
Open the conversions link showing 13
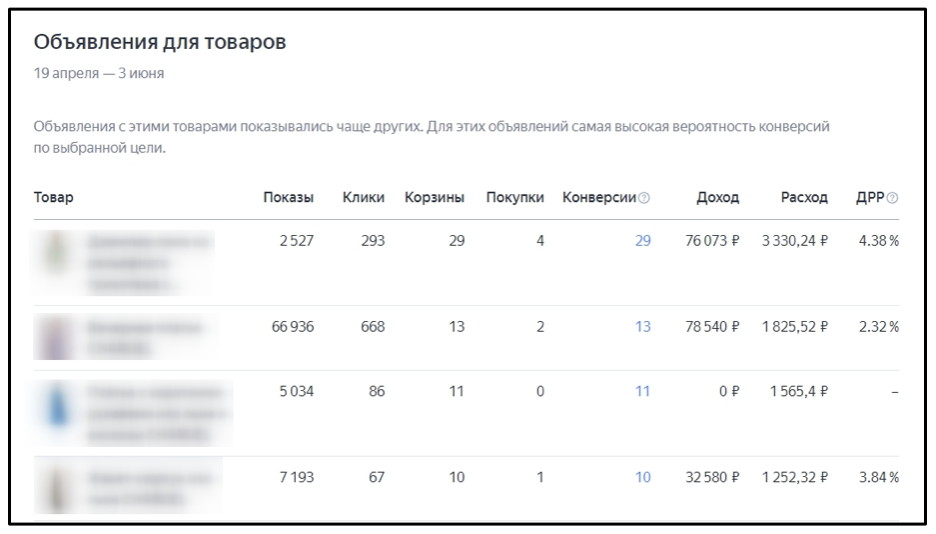(643, 327)
